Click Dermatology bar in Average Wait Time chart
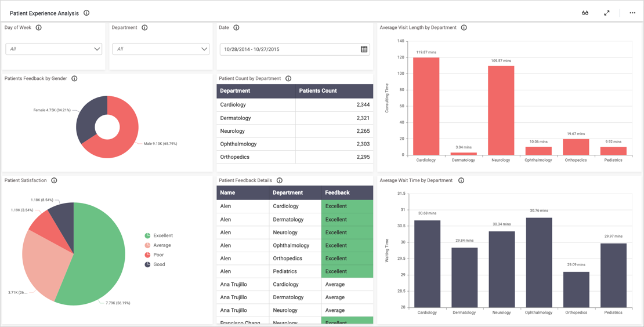This screenshot has width=644, height=327. [x=465, y=277]
